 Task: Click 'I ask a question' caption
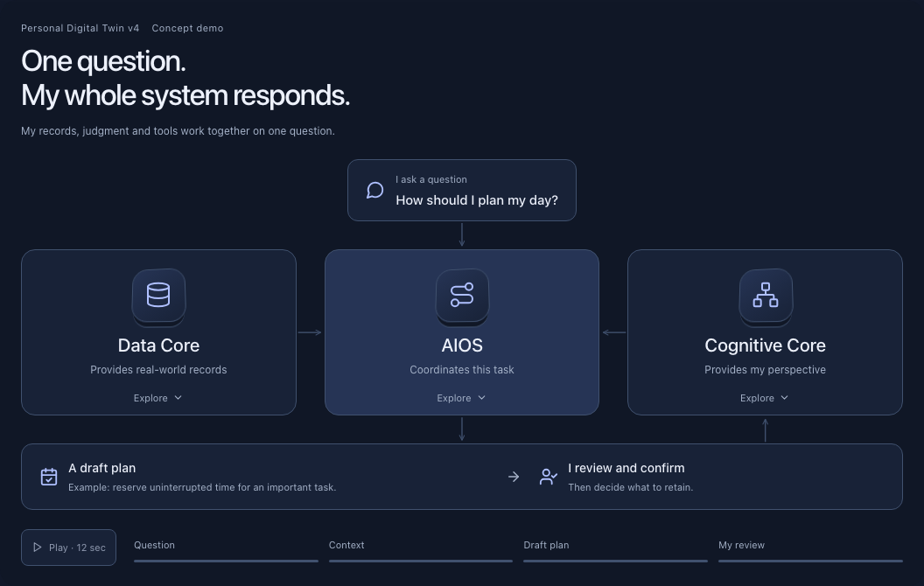coord(431,179)
